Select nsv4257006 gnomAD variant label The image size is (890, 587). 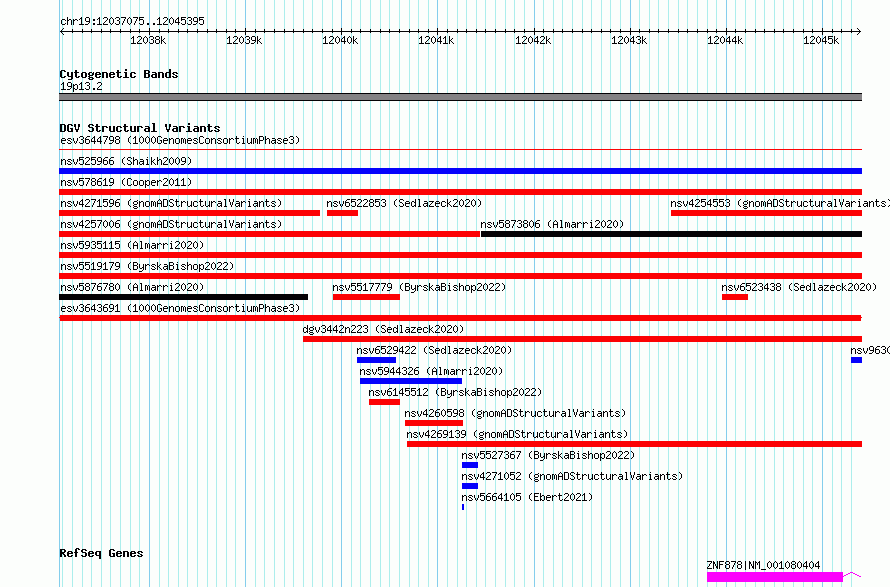click(171, 224)
